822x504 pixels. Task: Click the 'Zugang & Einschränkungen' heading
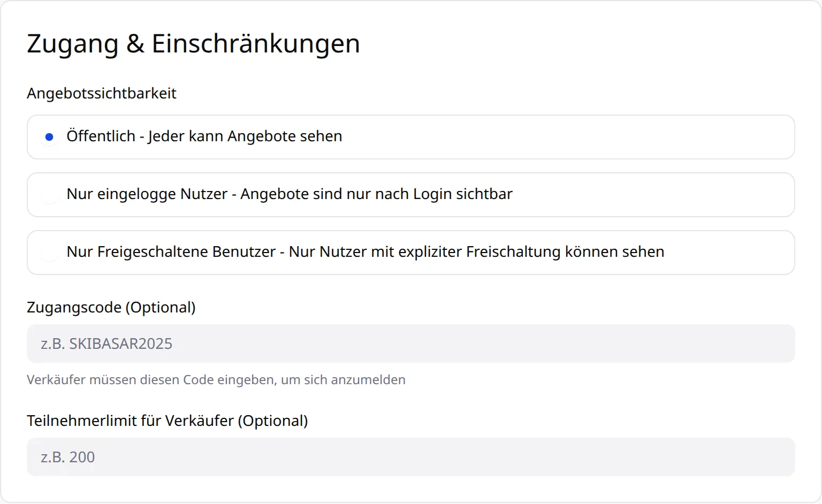click(x=193, y=44)
